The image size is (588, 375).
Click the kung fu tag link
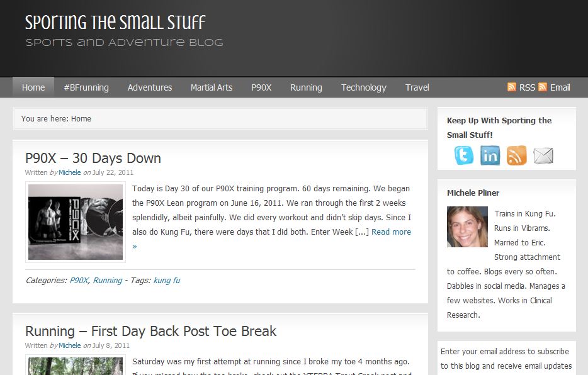coord(167,280)
